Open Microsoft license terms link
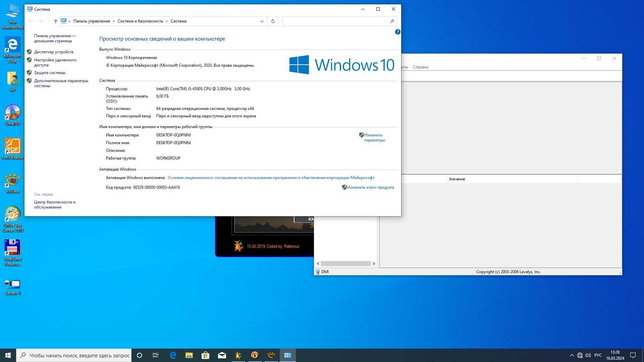 [271, 178]
